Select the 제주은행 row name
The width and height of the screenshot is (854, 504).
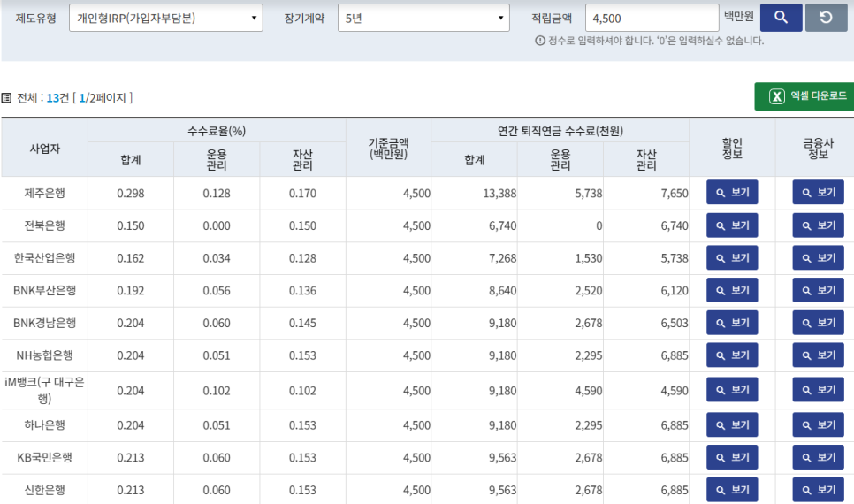coord(45,193)
